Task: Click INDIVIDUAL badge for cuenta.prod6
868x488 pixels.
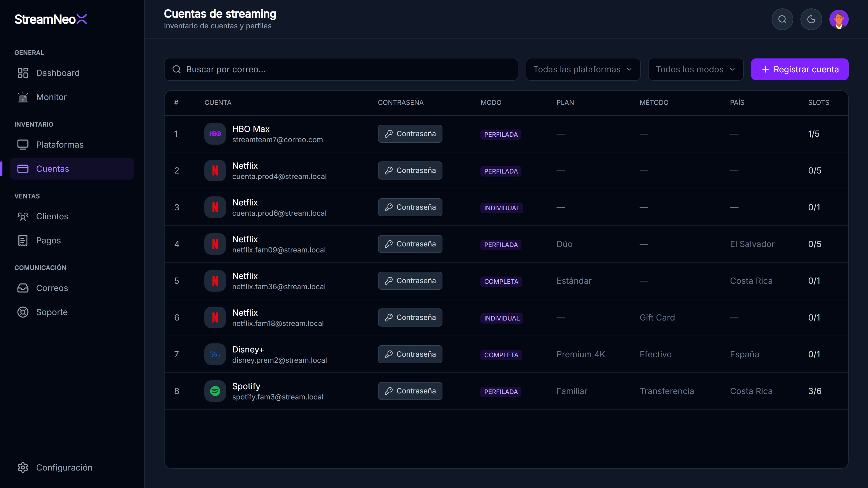Action: coord(502,208)
